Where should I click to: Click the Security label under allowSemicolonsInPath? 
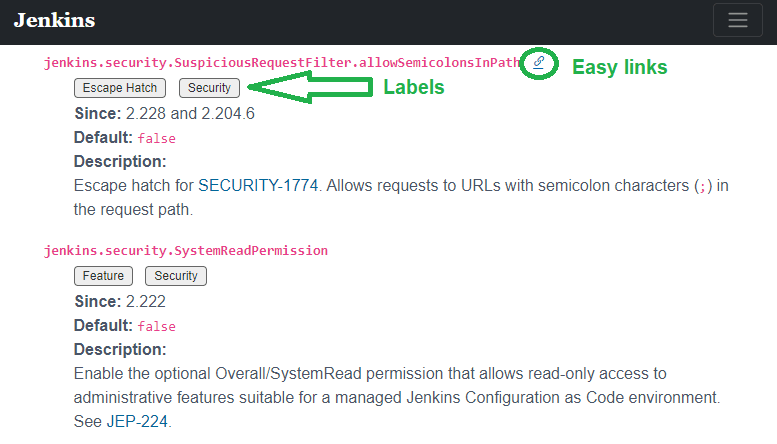coord(210,88)
